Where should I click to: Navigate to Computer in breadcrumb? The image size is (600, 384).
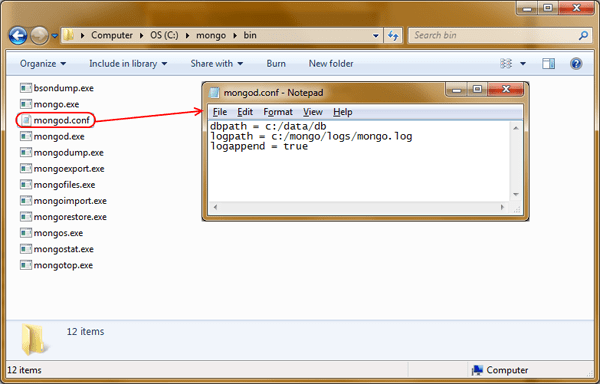[x=112, y=35]
